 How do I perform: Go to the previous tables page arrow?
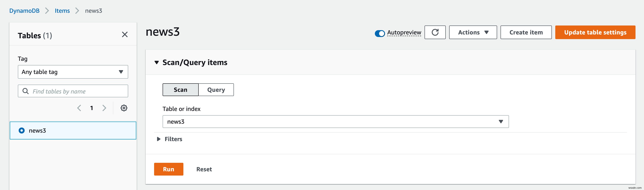79,108
